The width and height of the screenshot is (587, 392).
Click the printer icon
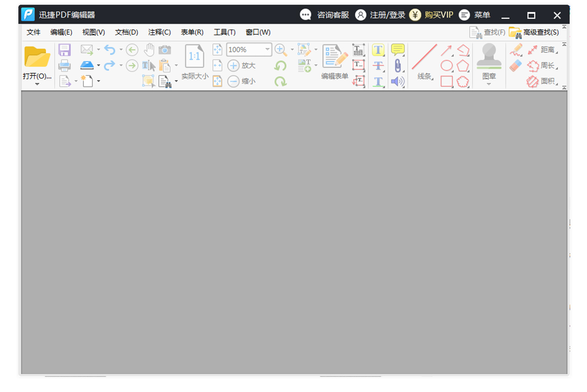pos(64,66)
